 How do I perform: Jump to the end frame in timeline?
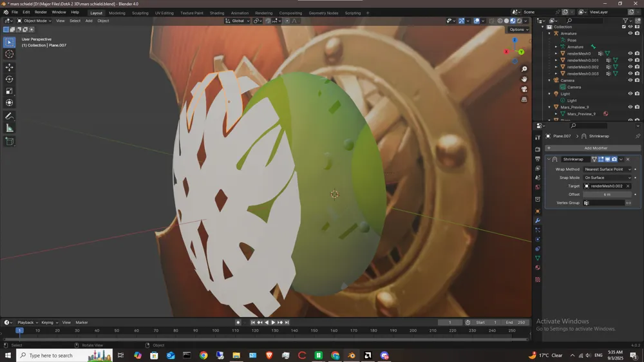pyautogui.click(x=287, y=323)
